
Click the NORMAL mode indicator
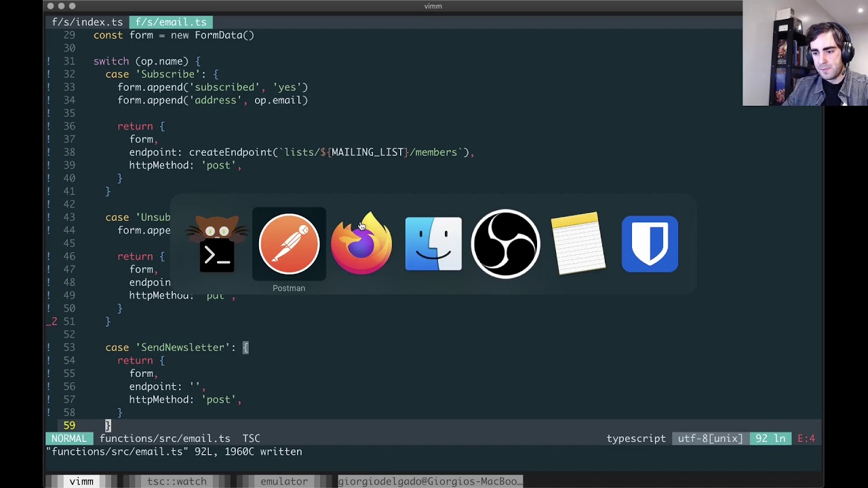point(69,439)
